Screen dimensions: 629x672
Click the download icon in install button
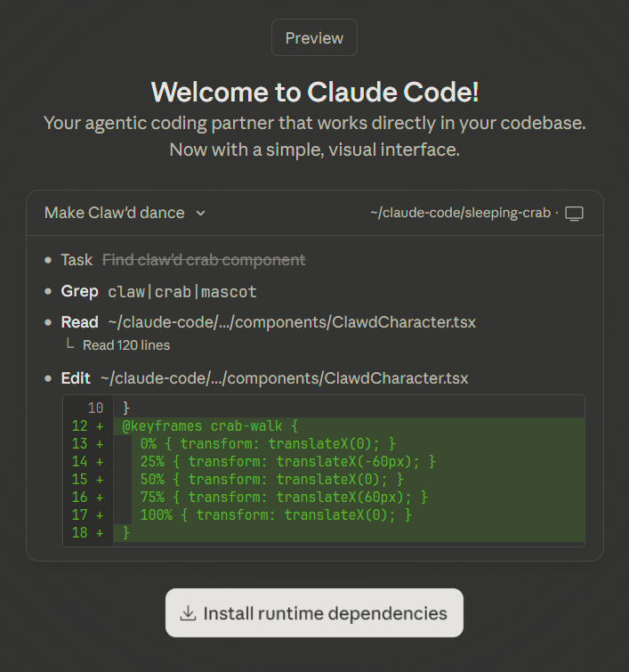(x=188, y=613)
